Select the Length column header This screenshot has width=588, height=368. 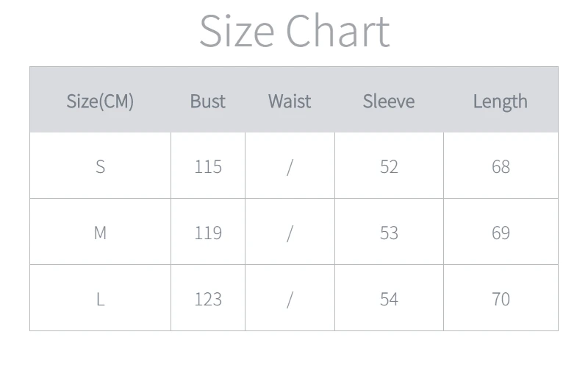pyautogui.click(x=501, y=101)
